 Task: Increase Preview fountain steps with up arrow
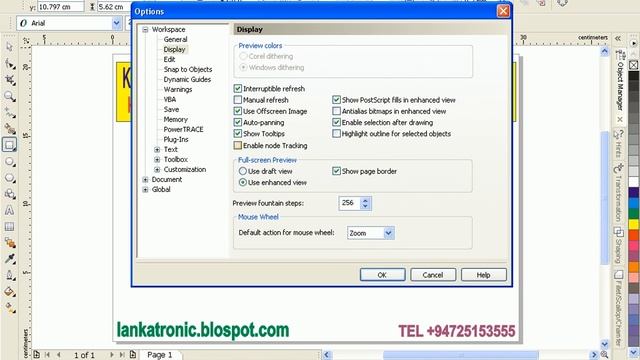coord(365,200)
